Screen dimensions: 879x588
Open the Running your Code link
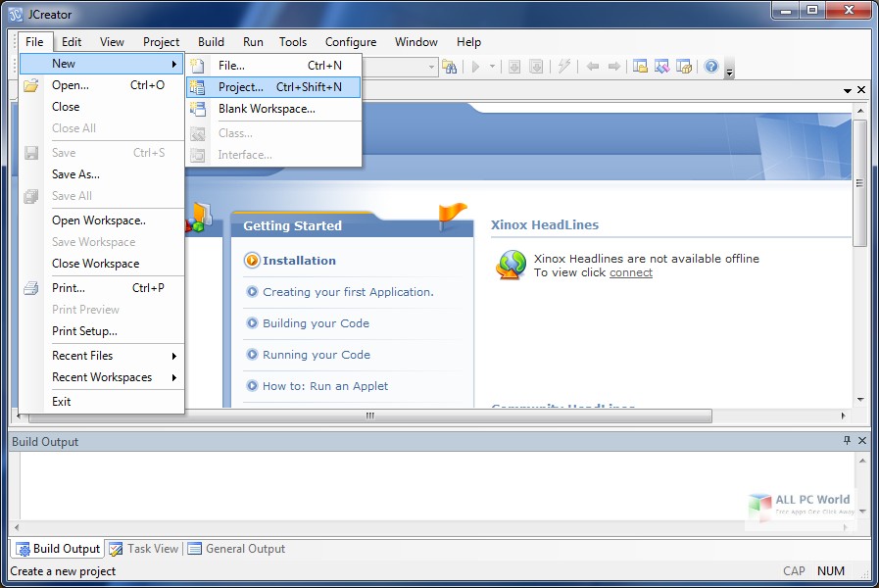[x=317, y=355]
